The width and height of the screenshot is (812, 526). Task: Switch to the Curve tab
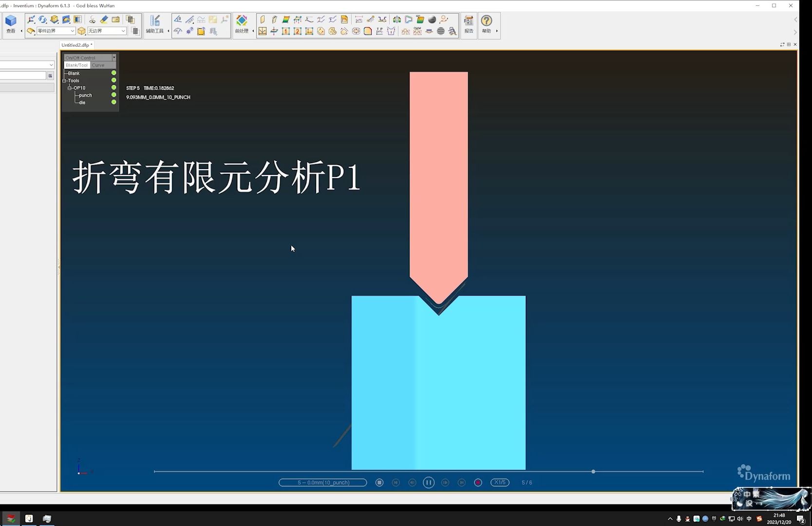pyautogui.click(x=98, y=65)
